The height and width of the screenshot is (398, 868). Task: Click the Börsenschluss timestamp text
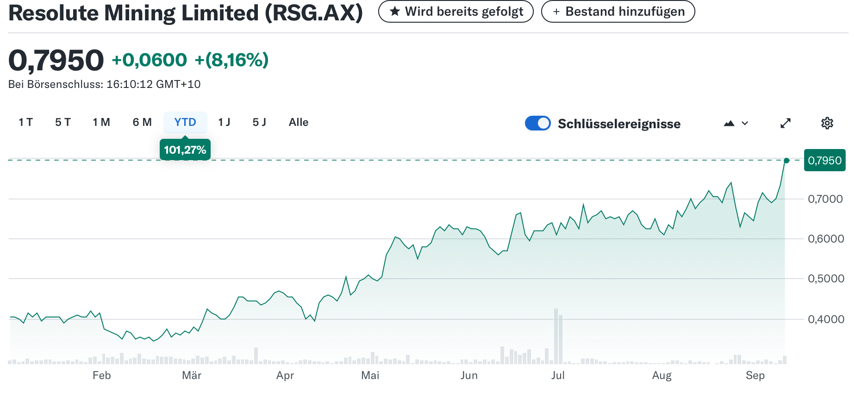point(105,84)
